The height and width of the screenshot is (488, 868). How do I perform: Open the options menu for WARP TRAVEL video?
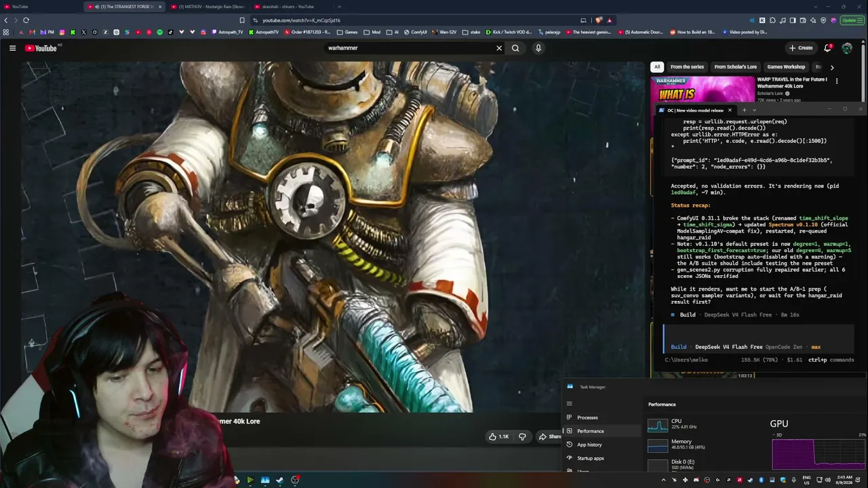click(x=836, y=81)
